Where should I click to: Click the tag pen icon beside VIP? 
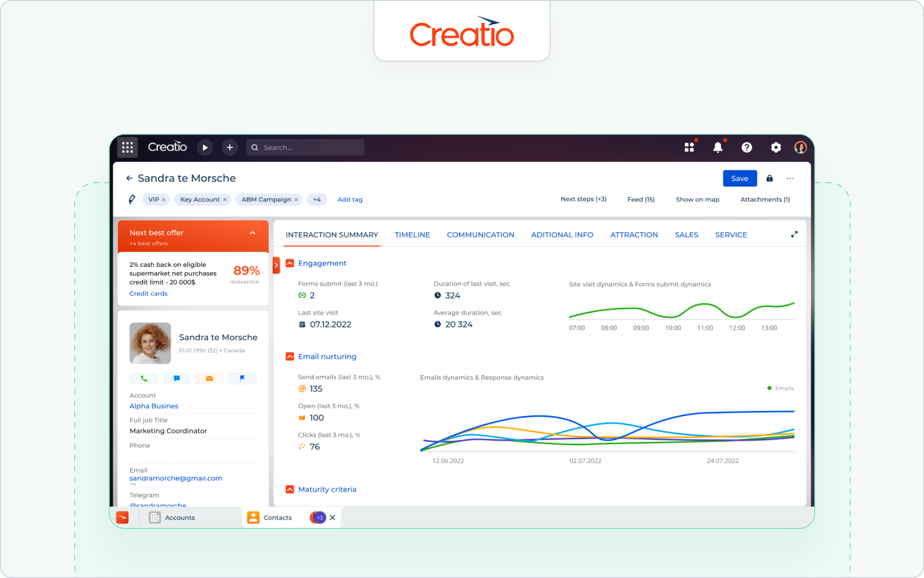tap(132, 199)
